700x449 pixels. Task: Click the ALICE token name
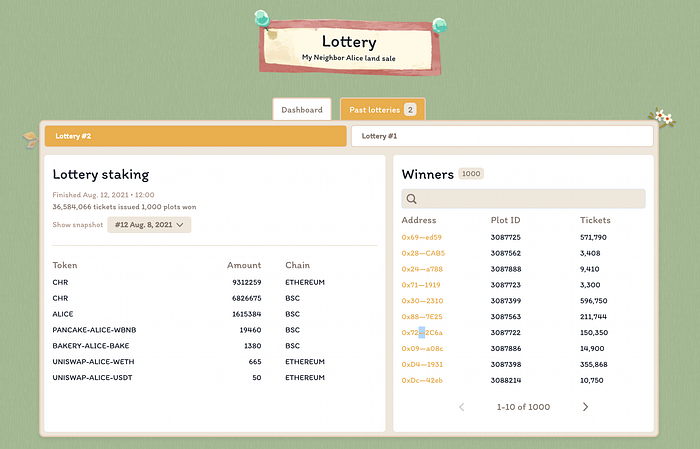(x=62, y=314)
